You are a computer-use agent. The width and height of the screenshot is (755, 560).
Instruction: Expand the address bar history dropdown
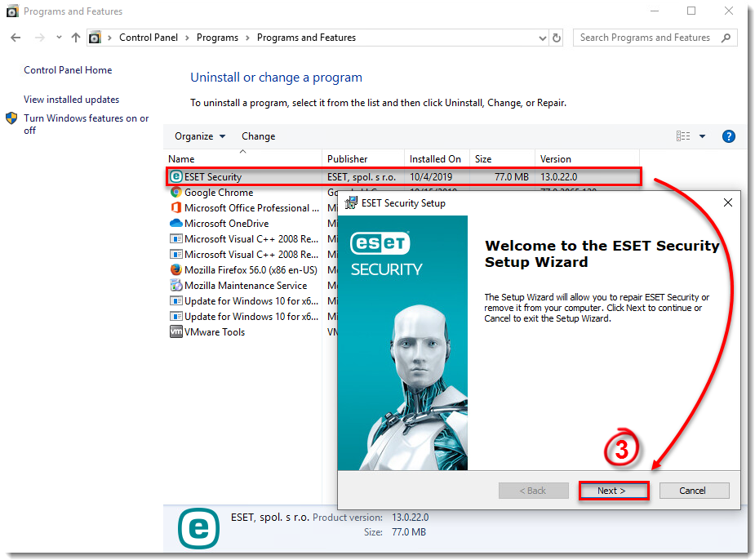543,38
